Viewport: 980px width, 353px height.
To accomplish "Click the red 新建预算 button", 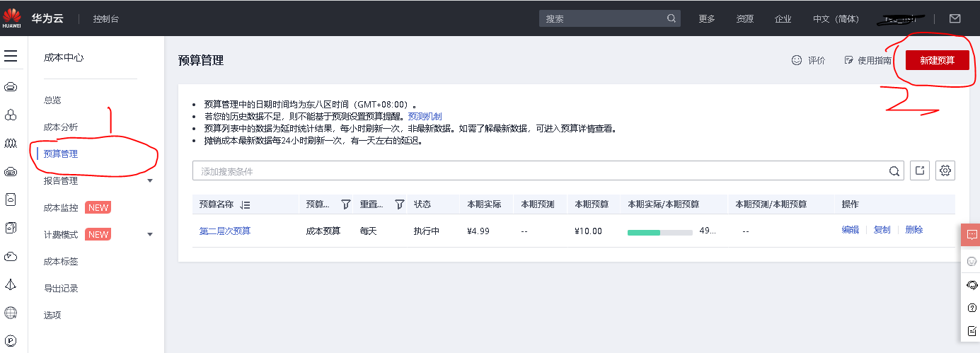I will pos(937,61).
